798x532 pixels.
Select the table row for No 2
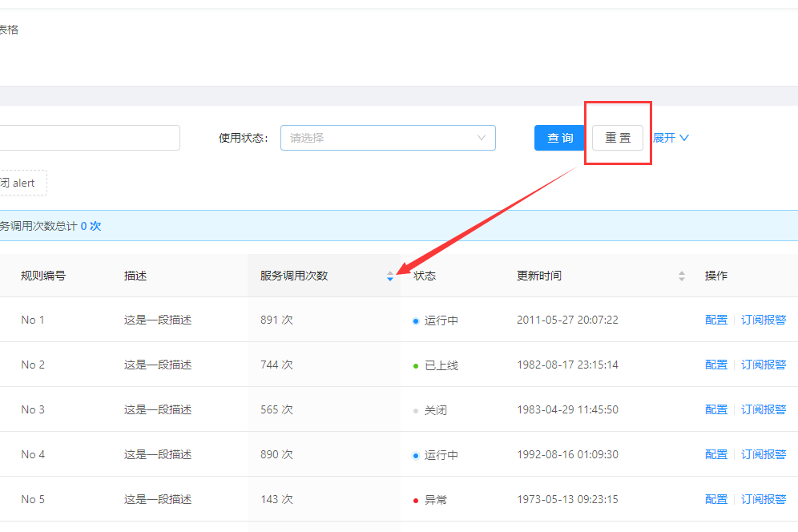pos(240,364)
